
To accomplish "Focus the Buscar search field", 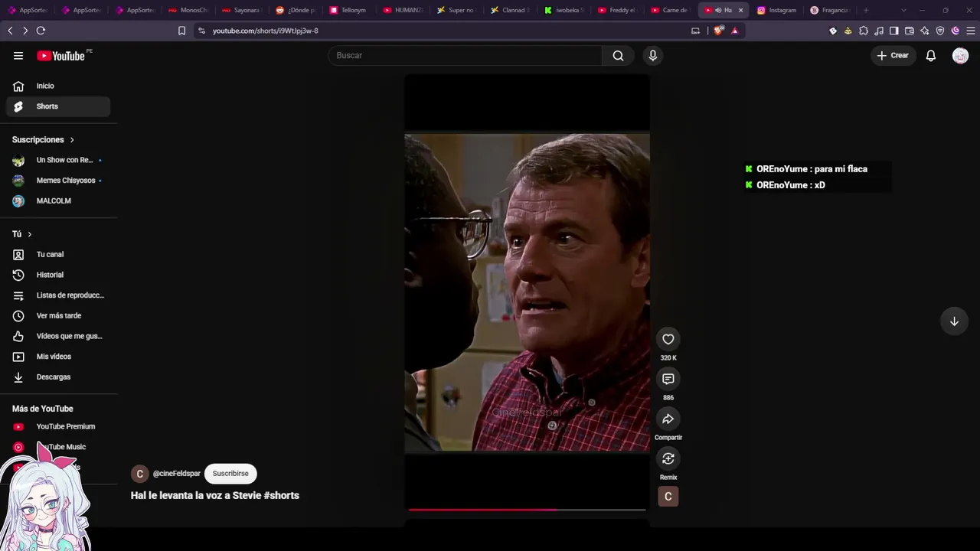I will click(x=465, y=55).
